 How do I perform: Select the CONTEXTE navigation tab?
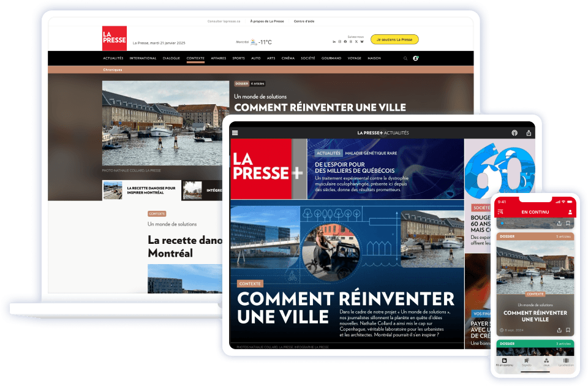(195, 58)
